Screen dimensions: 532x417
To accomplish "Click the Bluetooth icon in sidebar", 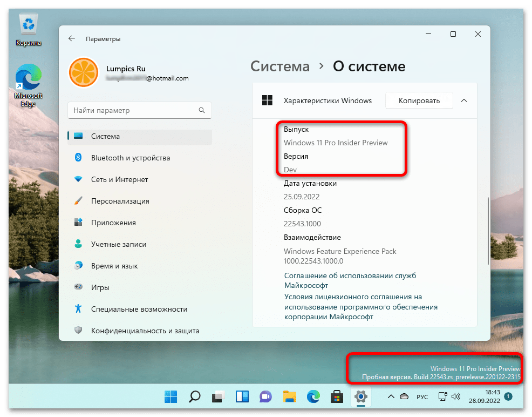I will tap(78, 158).
